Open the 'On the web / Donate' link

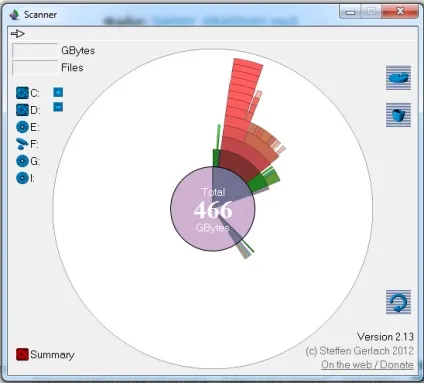click(367, 364)
